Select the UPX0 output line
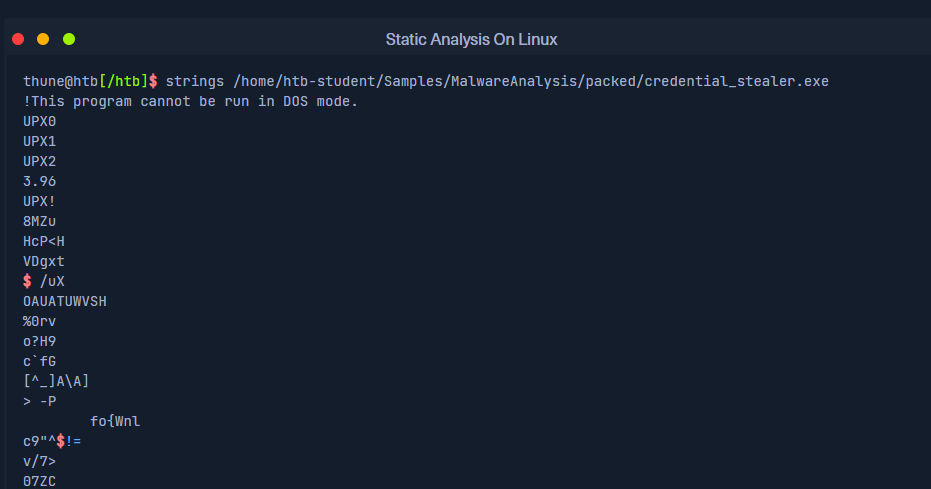Screen dimensions: 931x489 [40, 121]
